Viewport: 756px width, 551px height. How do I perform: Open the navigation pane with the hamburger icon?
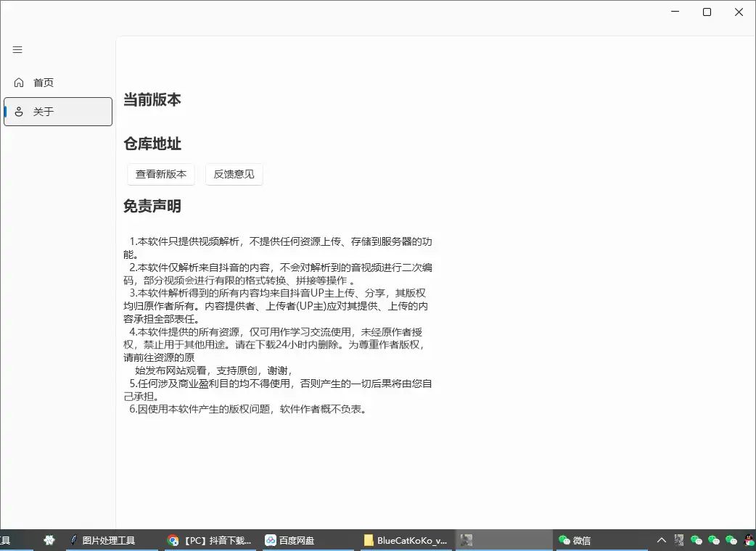tap(17, 49)
